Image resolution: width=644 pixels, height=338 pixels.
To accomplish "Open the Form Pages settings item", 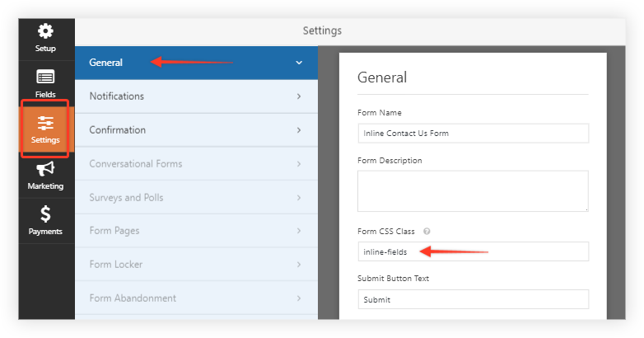I will click(196, 231).
